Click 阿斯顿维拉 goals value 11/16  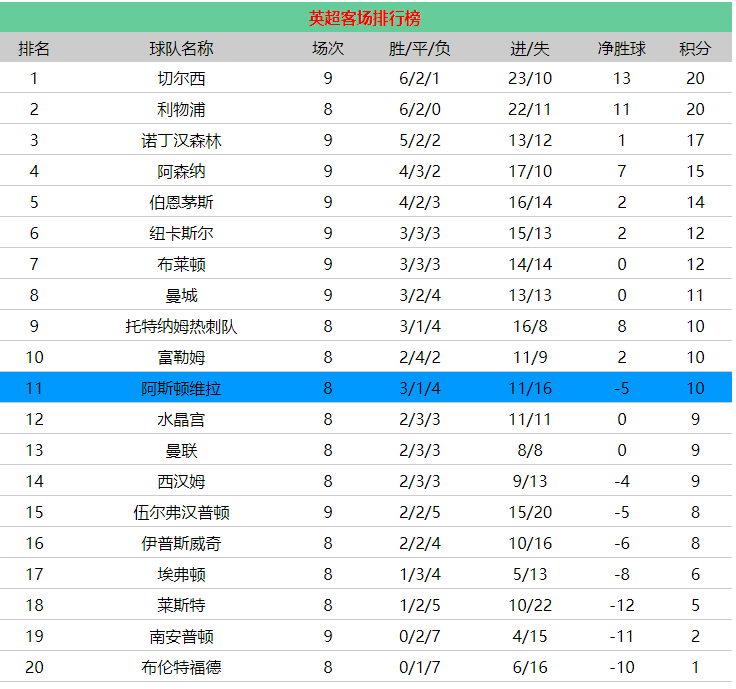530,388
